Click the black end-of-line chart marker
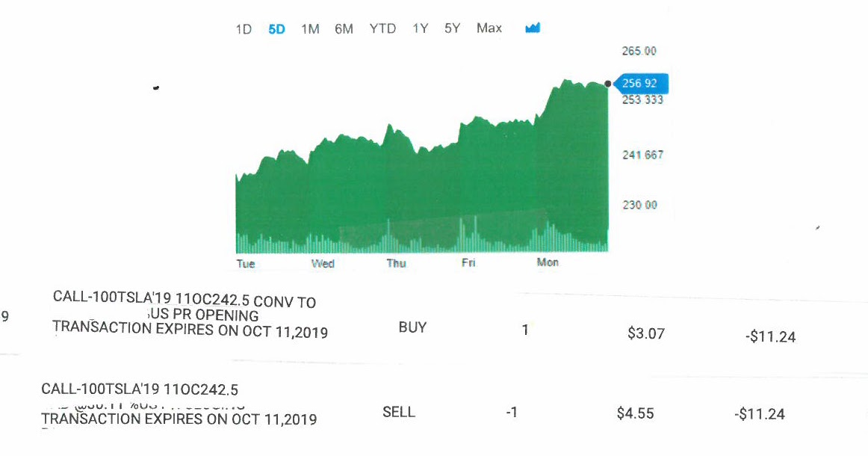This screenshot has width=868, height=456. click(x=608, y=84)
